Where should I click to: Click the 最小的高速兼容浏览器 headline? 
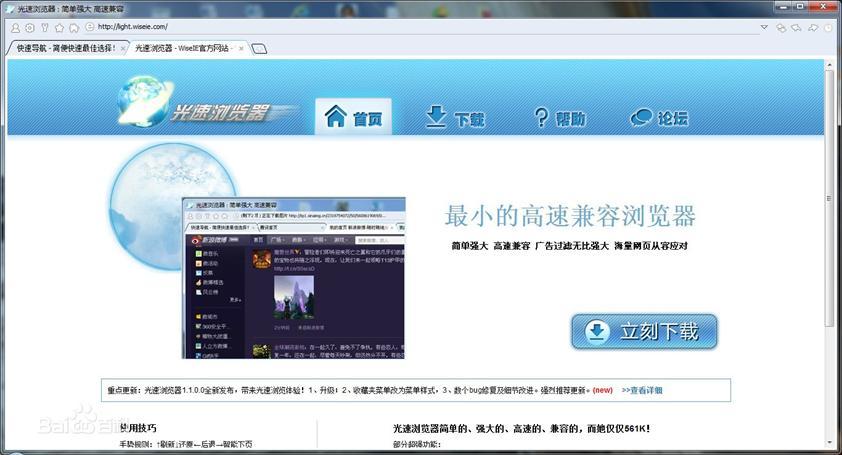570,216
